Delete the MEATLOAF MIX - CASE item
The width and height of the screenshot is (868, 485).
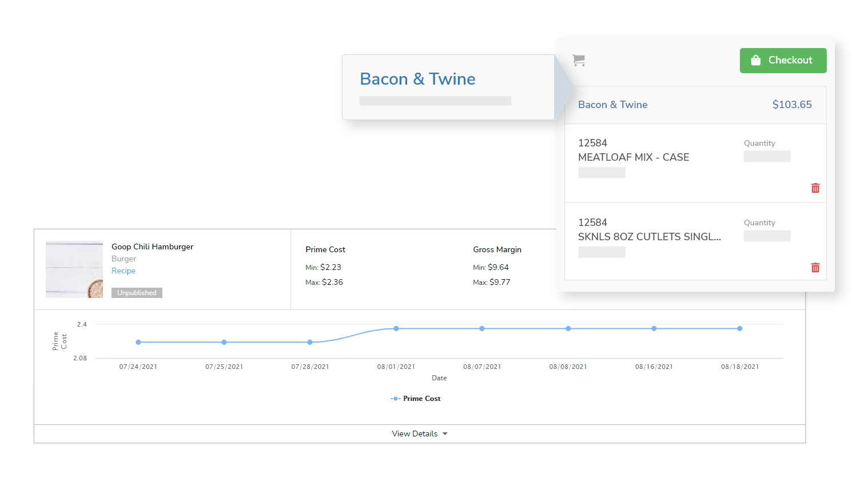tap(815, 188)
